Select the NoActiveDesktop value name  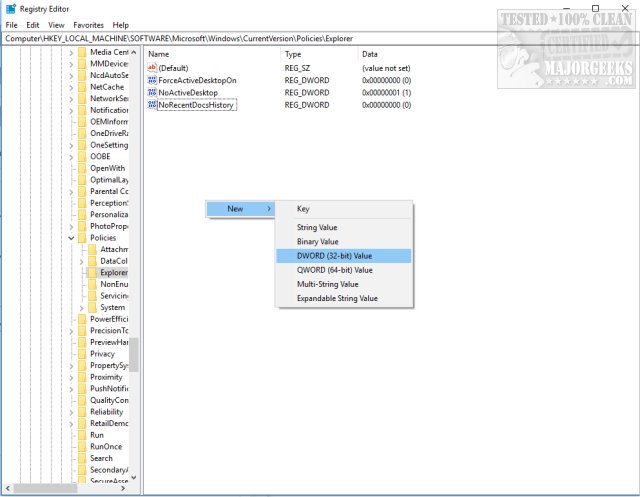pos(188,93)
